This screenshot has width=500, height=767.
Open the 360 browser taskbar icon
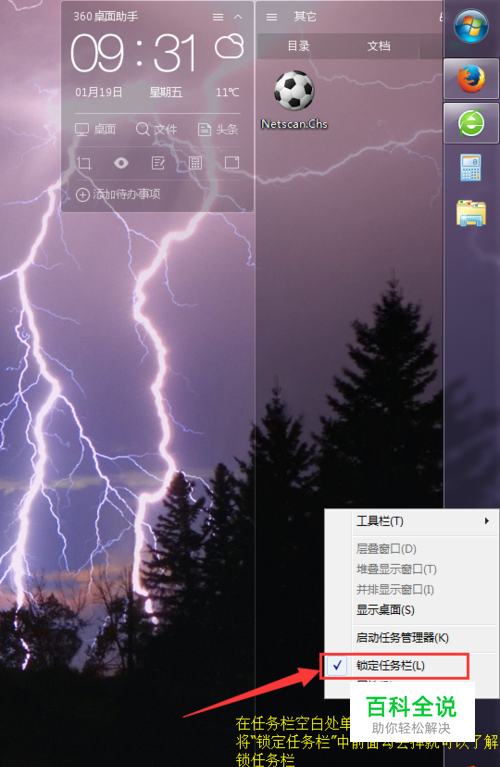[471, 123]
